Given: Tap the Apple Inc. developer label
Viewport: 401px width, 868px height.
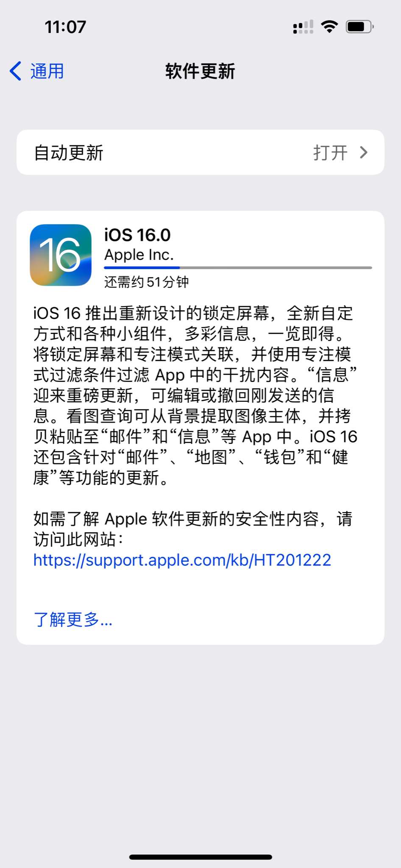Looking at the screenshot, I should point(139,255).
